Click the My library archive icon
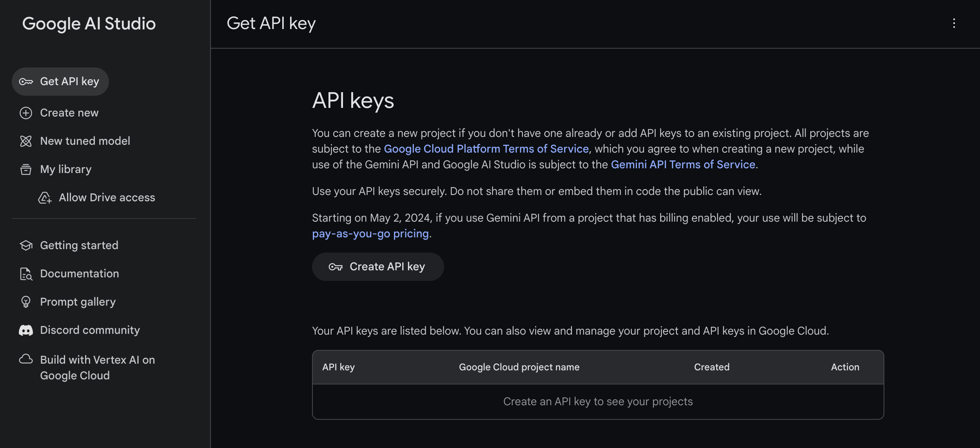Screen dimensions: 980x448 [x=26, y=169]
